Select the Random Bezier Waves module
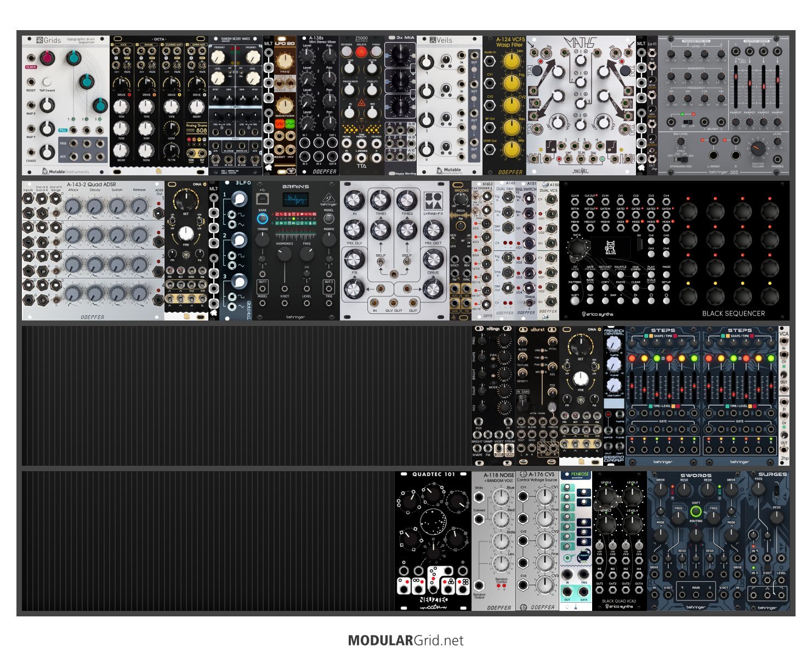812x652 pixels. coord(236,105)
